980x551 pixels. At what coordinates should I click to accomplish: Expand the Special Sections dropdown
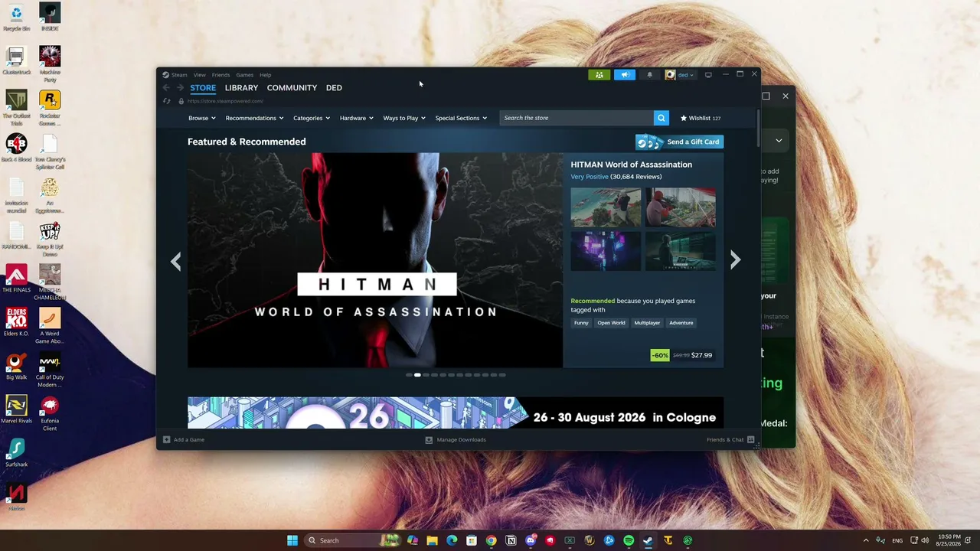[x=461, y=118]
